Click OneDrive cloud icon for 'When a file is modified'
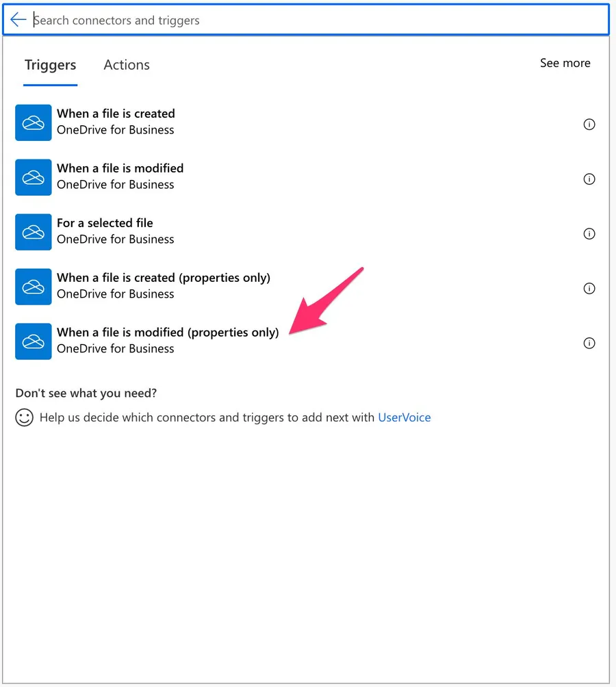 [34, 177]
